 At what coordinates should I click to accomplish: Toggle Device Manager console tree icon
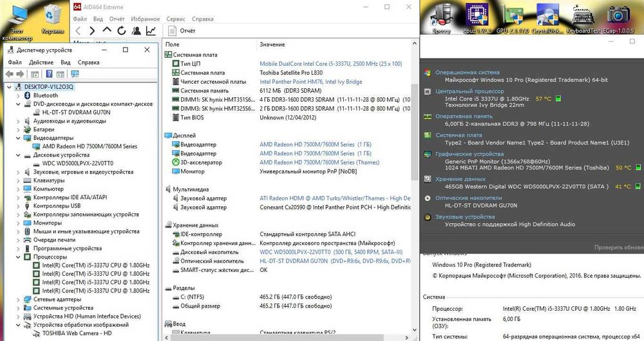pos(35,74)
